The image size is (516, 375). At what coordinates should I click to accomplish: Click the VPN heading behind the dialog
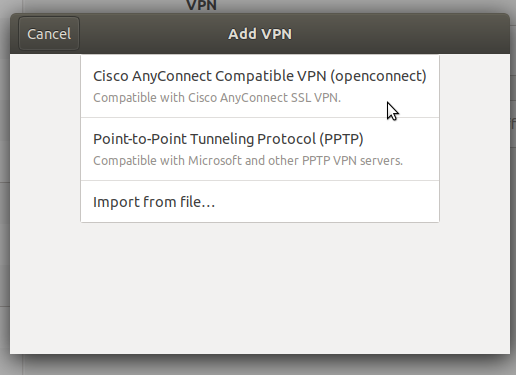[x=201, y=5]
